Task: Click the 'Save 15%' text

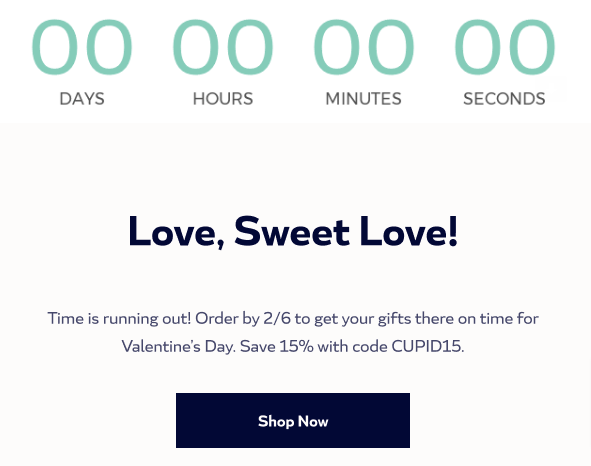Action: [277, 346]
